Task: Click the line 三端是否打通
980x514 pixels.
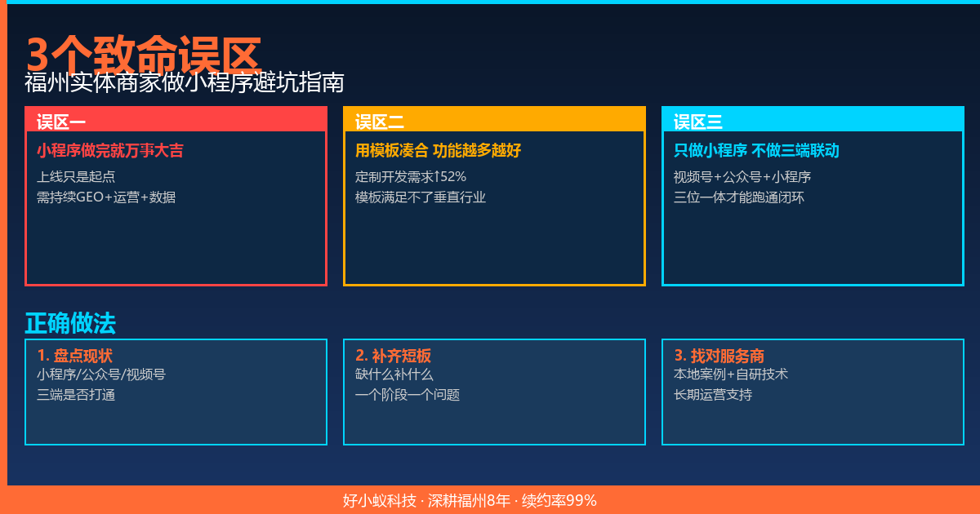Action: 76,395
